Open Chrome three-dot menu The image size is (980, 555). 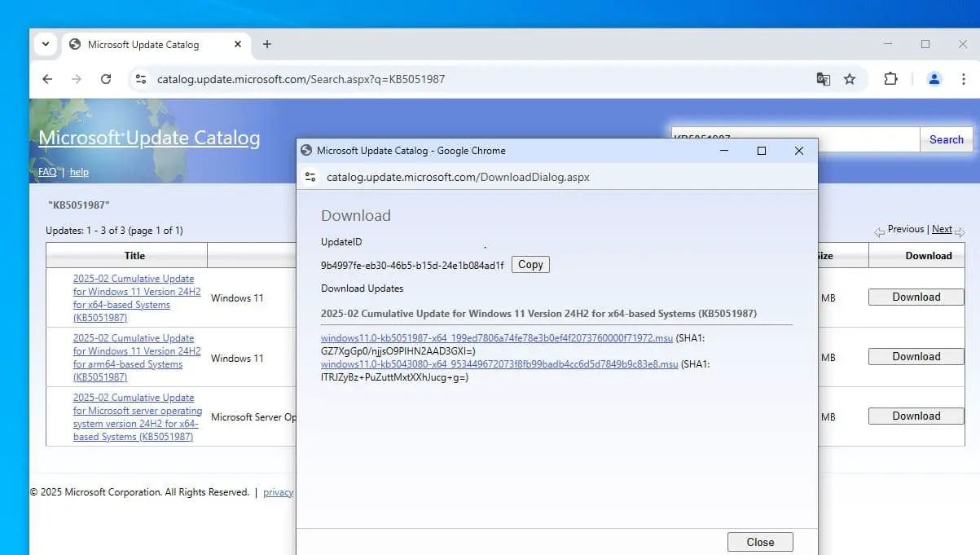[x=964, y=79]
